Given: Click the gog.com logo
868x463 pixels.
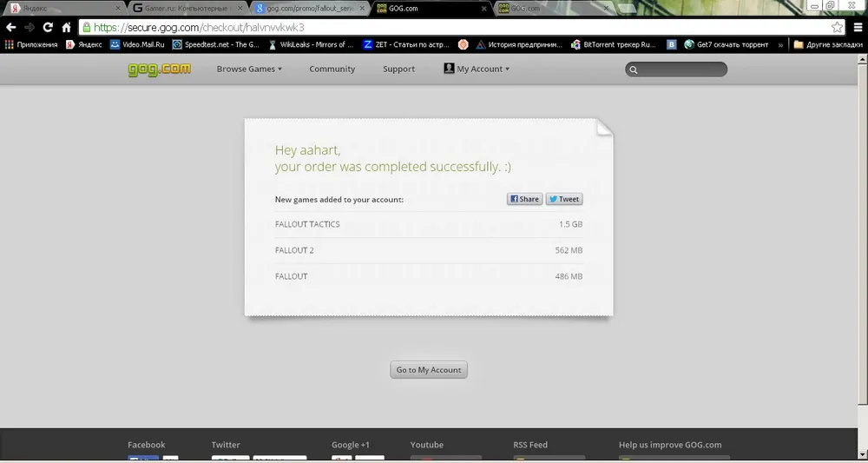Looking at the screenshot, I should (160, 69).
